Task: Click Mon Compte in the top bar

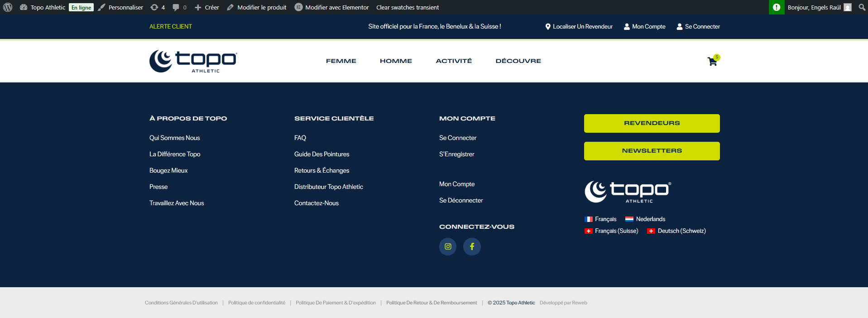Action: 645,26
